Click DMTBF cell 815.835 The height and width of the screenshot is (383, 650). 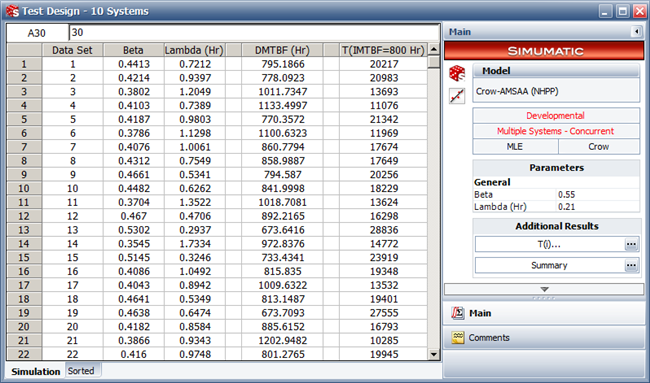point(282,271)
